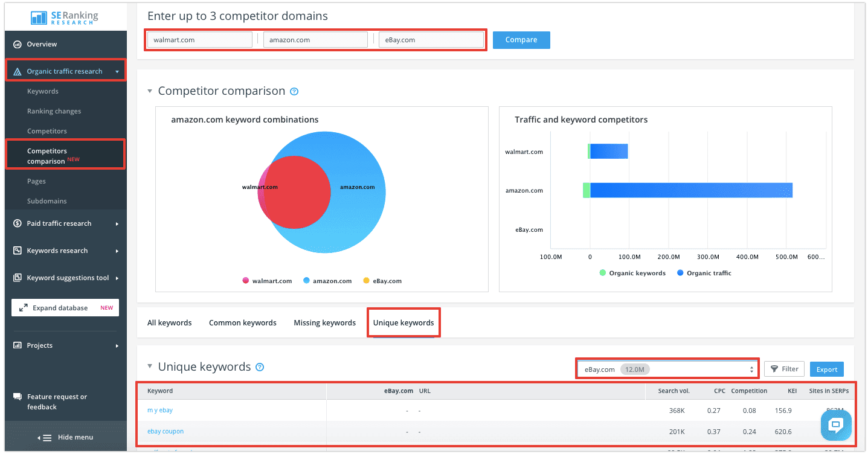Click the Compare button
This screenshot has height=454, width=868.
521,40
